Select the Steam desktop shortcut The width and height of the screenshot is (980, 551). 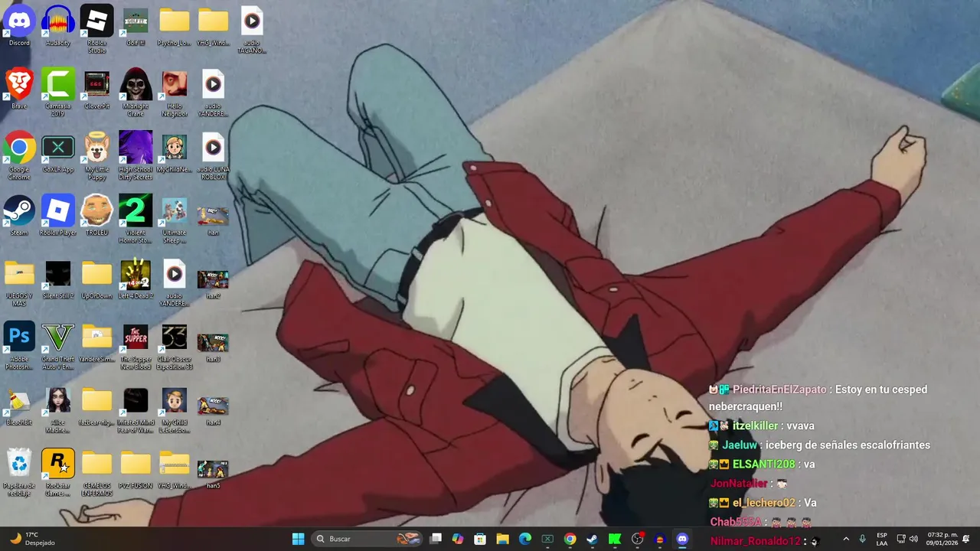pos(19,215)
